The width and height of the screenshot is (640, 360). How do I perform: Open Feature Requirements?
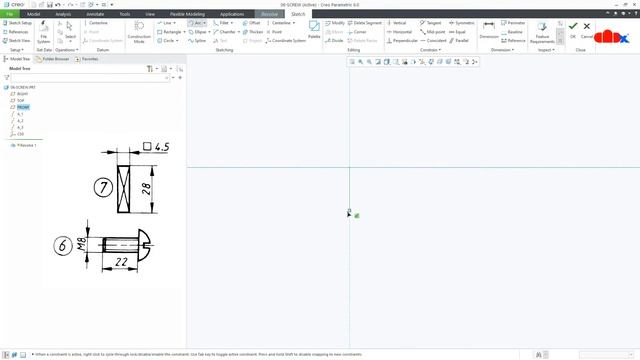[x=542, y=33]
